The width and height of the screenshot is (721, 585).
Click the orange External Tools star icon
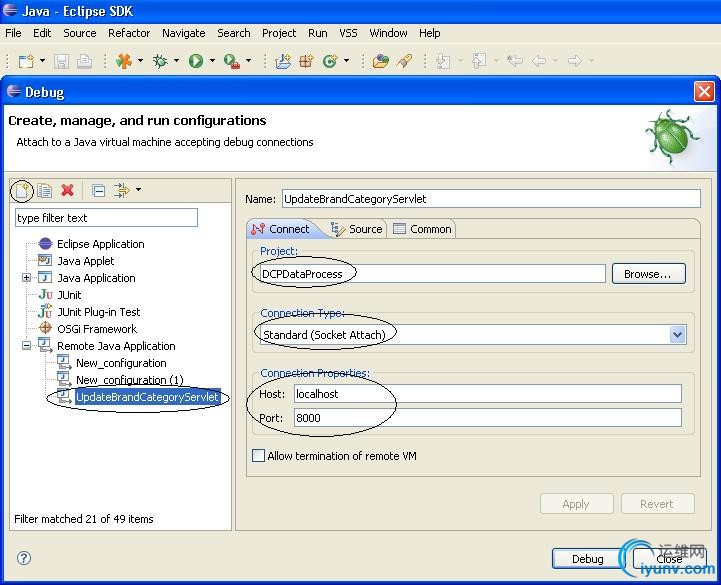pyautogui.click(x=123, y=61)
